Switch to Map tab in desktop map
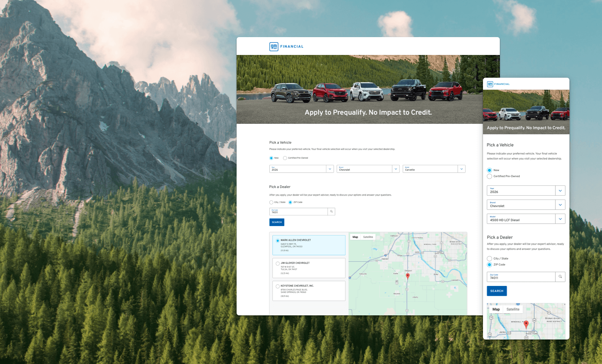 point(355,237)
